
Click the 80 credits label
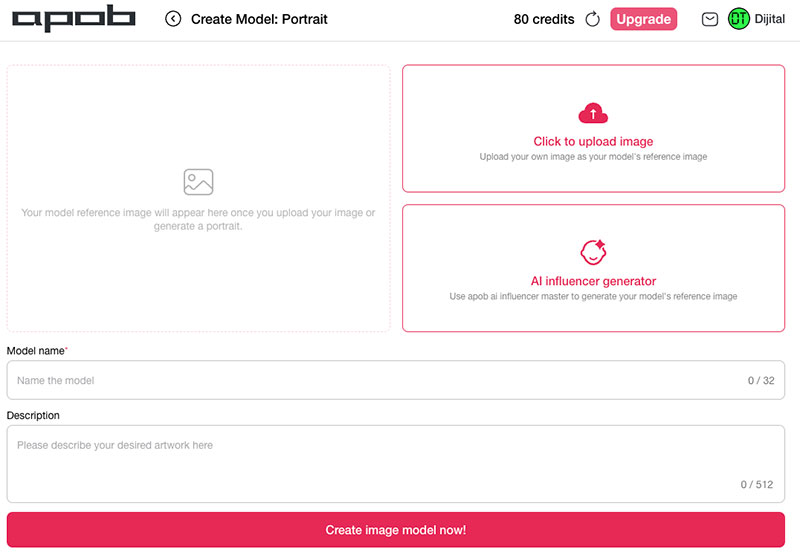coord(544,19)
